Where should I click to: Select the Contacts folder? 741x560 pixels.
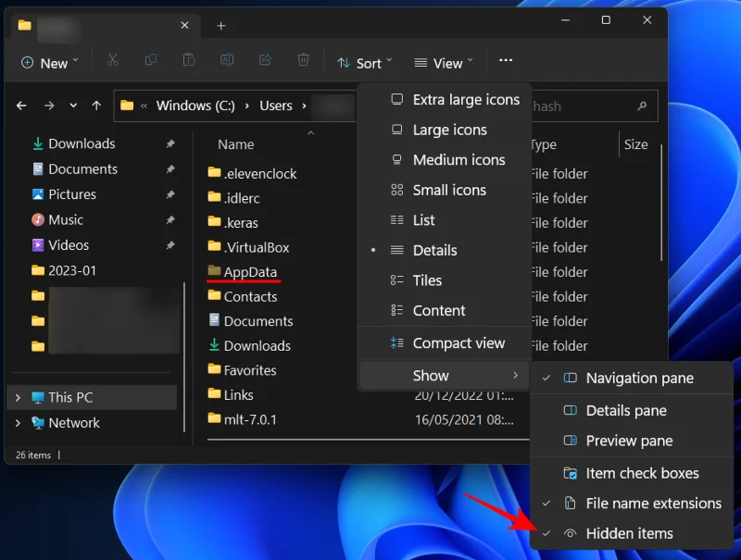click(243, 296)
